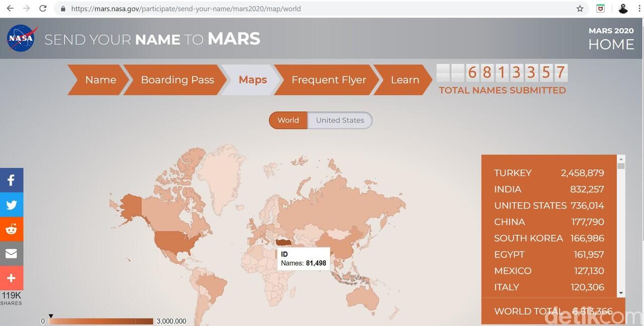
Task: Click the INDIA row in the list
Action: point(549,189)
